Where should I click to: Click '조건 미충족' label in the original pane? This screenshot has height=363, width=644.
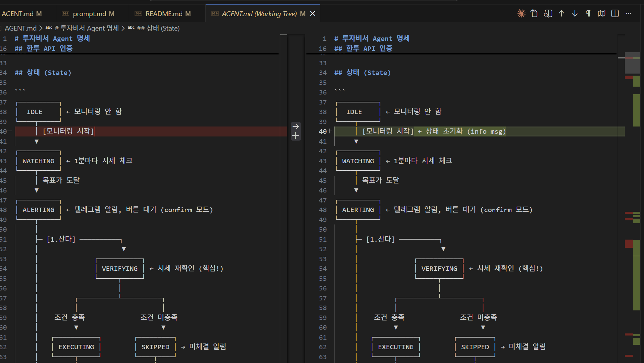tap(159, 318)
